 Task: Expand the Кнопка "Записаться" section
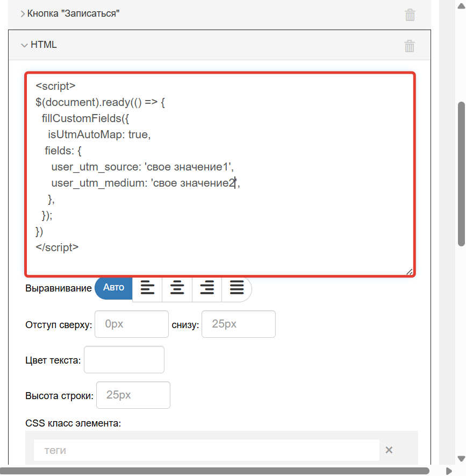[23, 13]
